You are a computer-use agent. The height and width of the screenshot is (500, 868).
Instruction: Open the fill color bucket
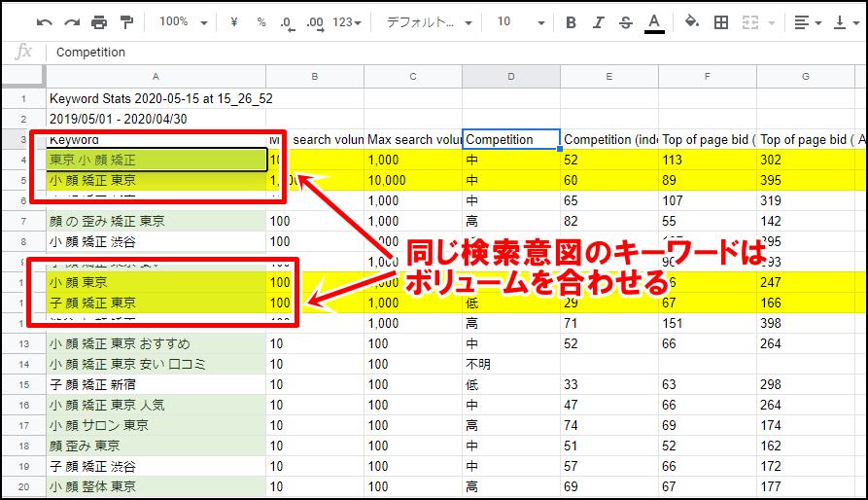point(692,21)
